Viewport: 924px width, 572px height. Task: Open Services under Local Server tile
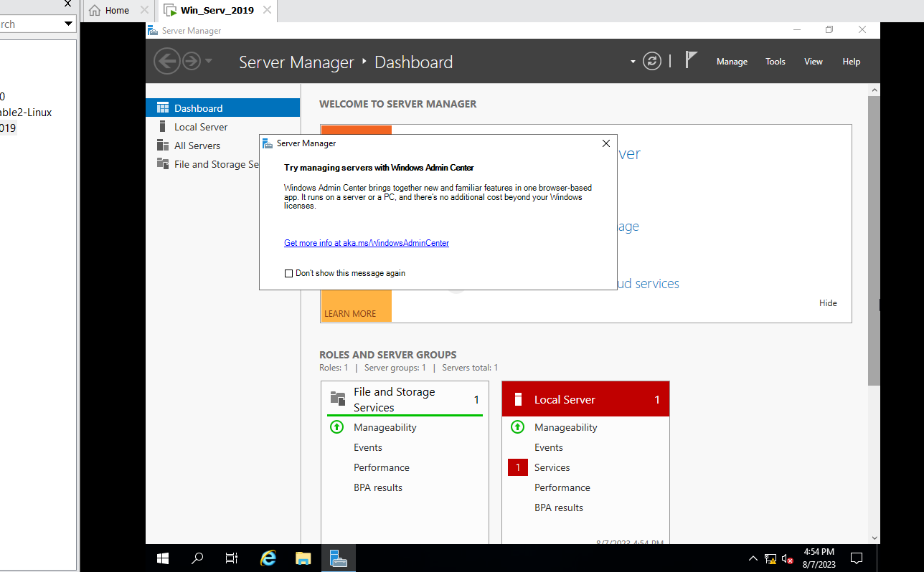pyautogui.click(x=552, y=467)
